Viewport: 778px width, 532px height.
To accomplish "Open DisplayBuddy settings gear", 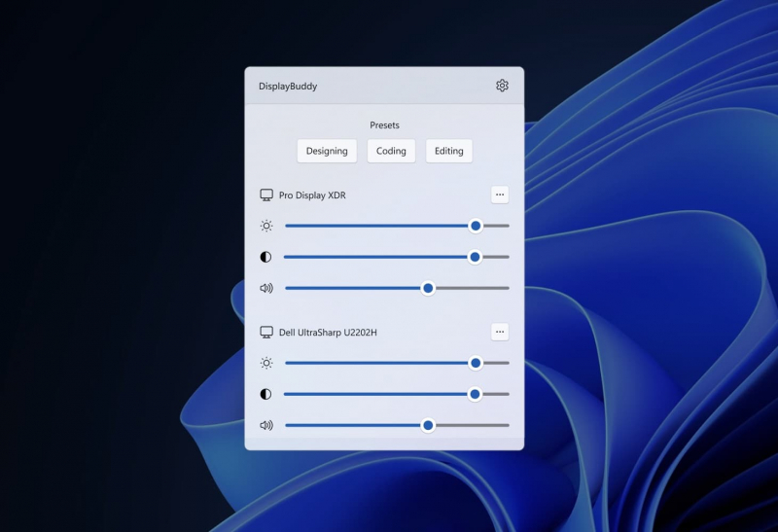I will (x=502, y=86).
